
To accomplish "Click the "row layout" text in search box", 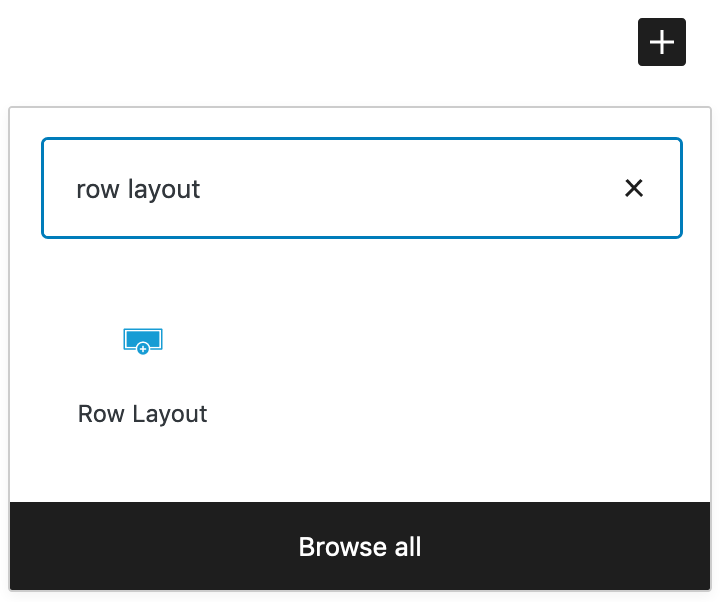I will click(x=138, y=189).
